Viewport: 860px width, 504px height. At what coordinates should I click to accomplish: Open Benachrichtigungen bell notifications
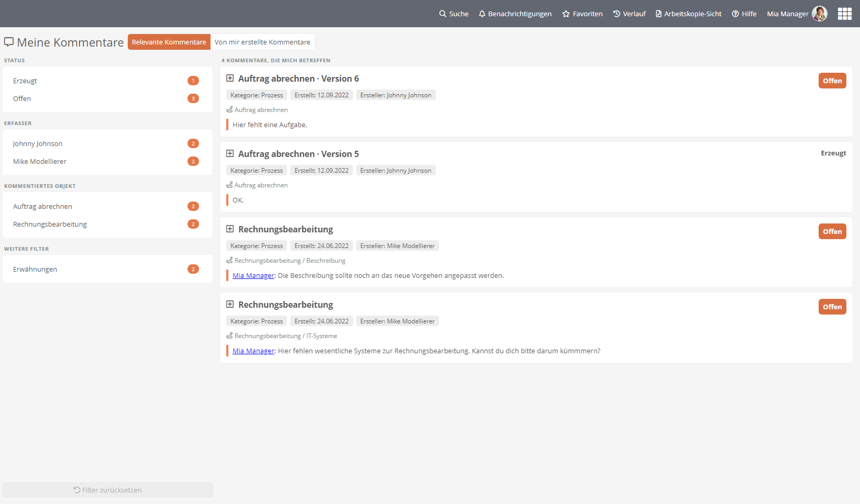point(515,14)
